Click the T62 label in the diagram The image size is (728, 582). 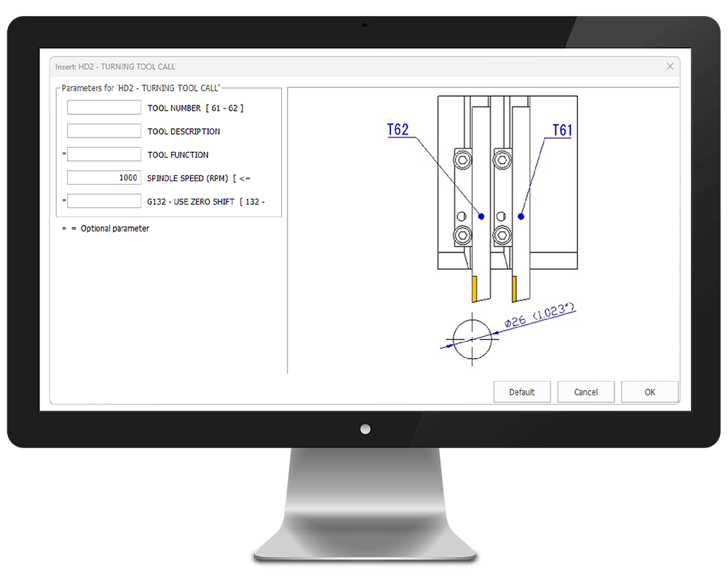[x=397, y=130]
